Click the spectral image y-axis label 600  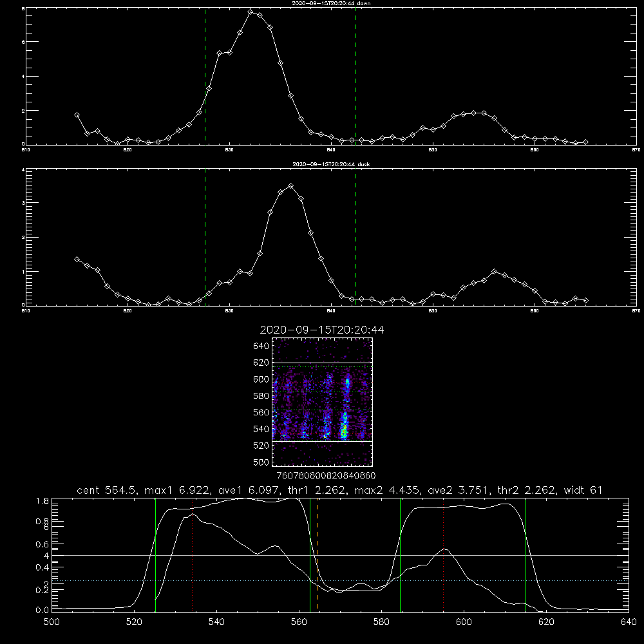(x=261, y=379)
